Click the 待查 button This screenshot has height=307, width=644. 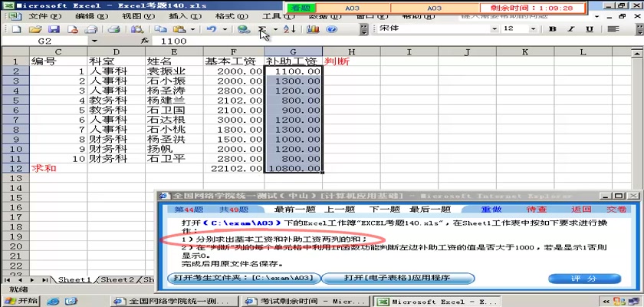[537, 210]
